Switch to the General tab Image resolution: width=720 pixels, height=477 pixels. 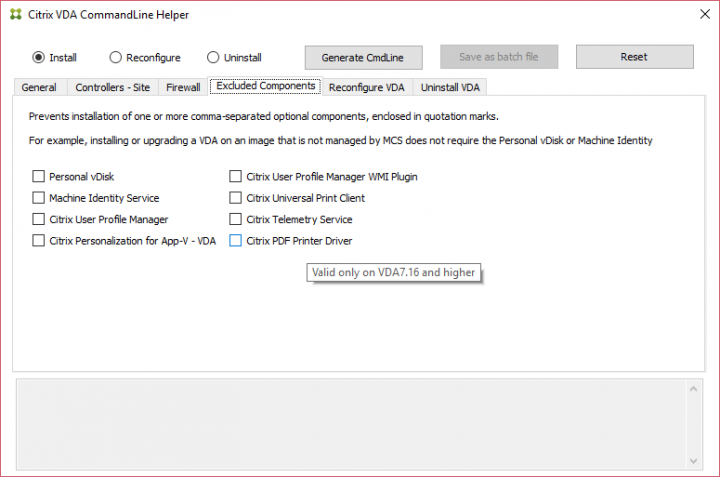coord(39,87)
